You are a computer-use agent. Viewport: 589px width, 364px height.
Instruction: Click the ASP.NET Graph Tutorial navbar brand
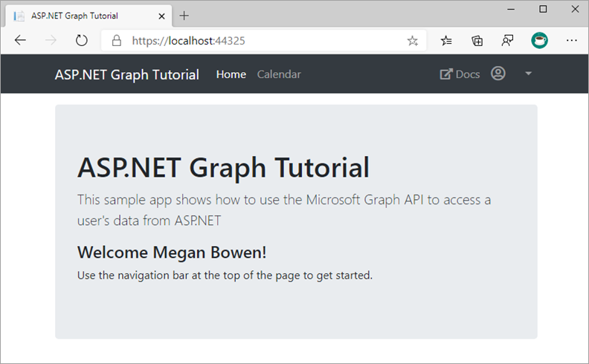coord(127,75)
